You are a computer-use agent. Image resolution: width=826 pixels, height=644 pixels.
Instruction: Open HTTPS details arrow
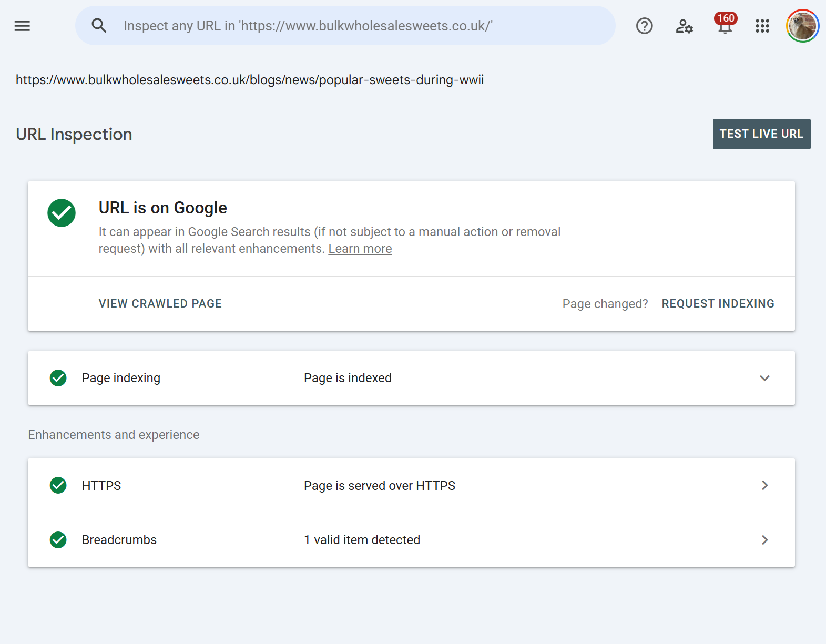point(764,485)
